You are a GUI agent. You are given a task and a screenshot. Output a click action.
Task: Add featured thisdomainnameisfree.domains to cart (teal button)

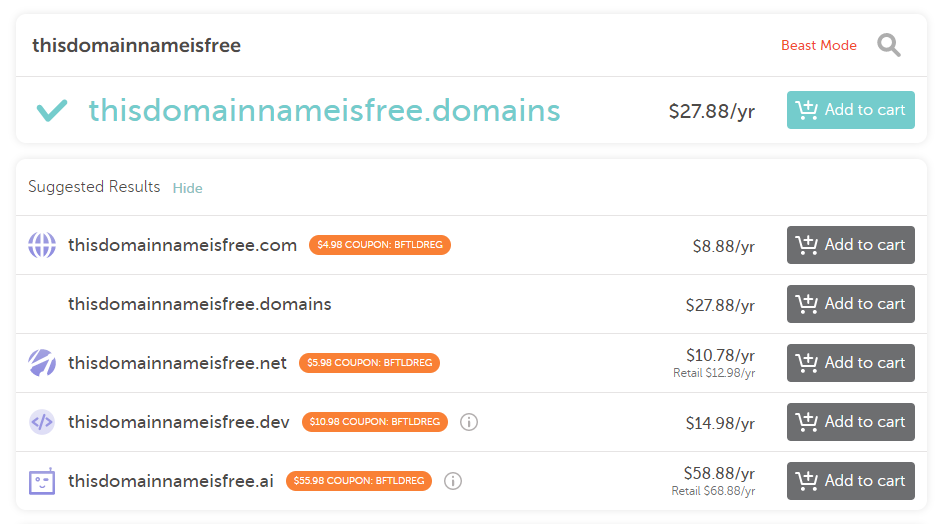(x=850, y=110)
